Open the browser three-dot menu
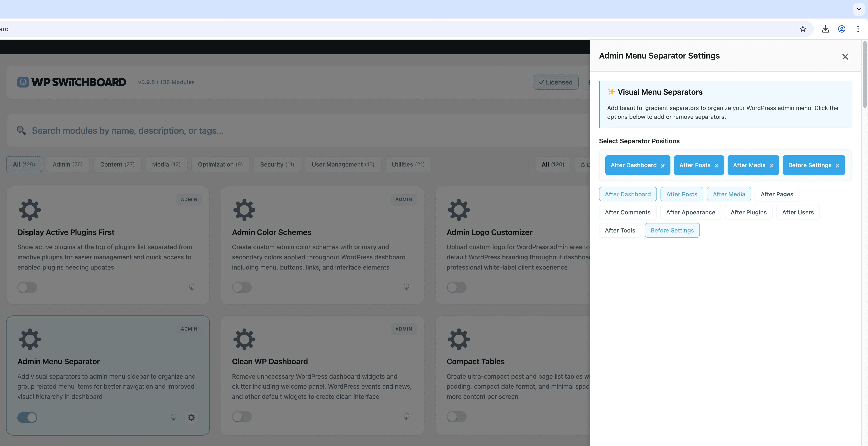The height and width of the screenshot is (446, 868). tap(858, 29)
